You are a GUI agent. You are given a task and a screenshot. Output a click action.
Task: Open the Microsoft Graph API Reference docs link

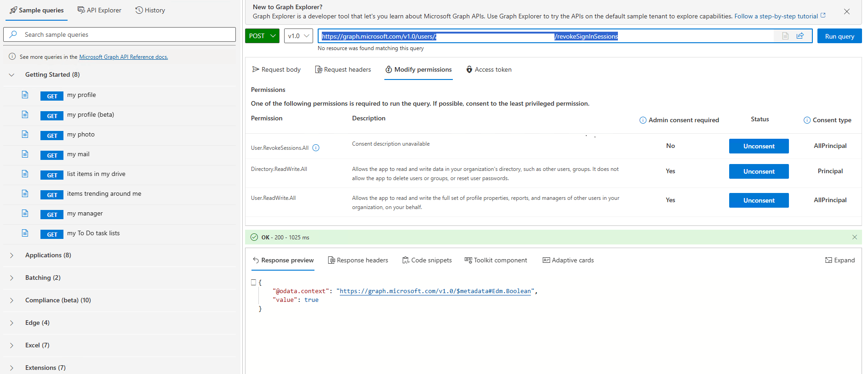point(124,57)
